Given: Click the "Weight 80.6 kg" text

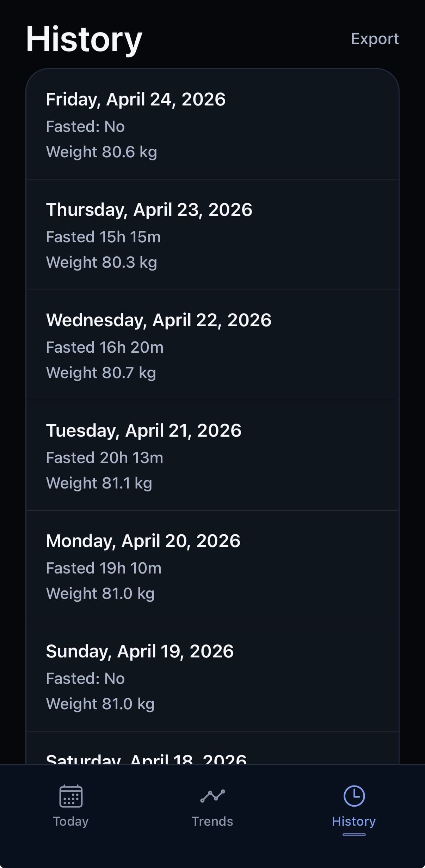Looking at the screenshot, I should [x=101, y=152].
